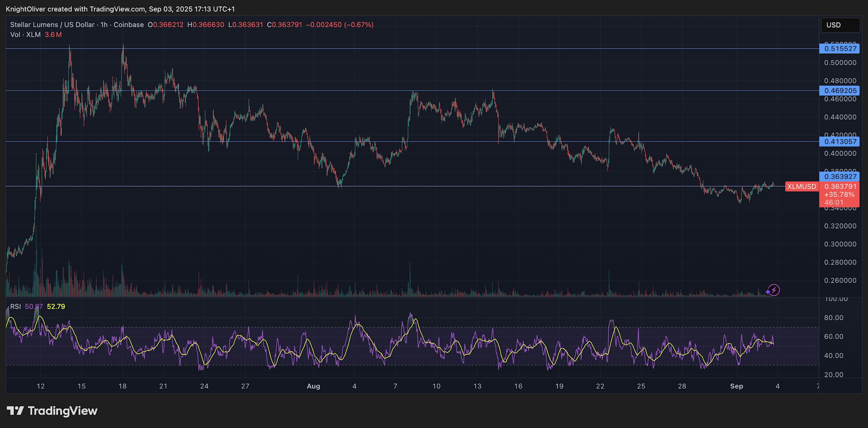Click the 0.469205 price level label
This screenshot has height=428, width=868.
pyautogui.click(x=840, y=90)
